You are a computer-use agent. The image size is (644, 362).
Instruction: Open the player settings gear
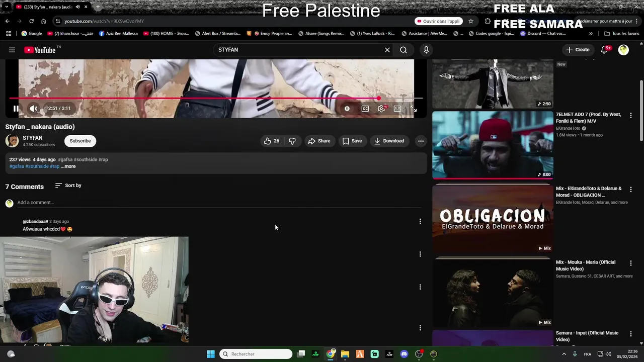click(382, 109)
